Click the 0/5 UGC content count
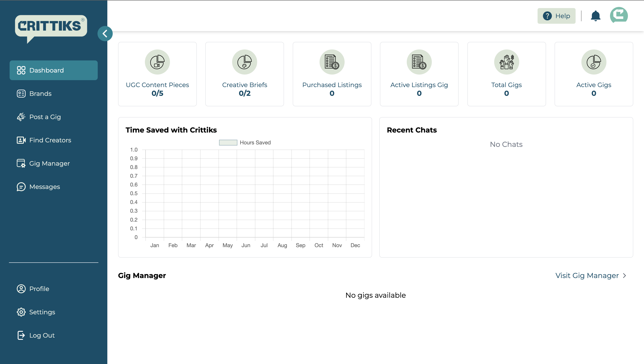 coord(157,93)
